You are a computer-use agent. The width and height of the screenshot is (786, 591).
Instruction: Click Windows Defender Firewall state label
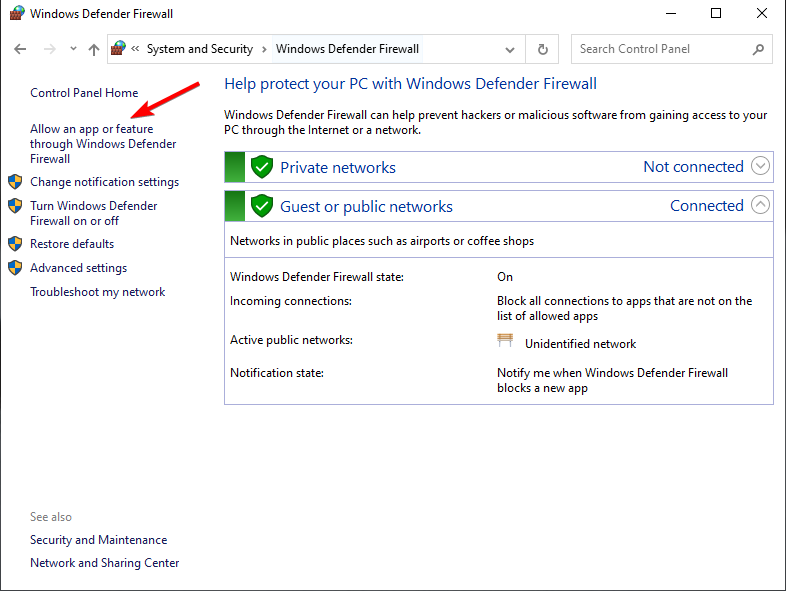317,277
